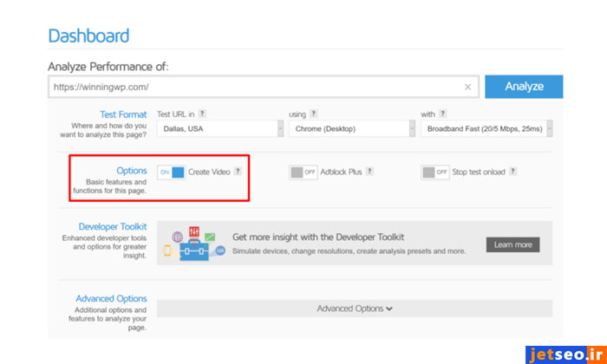Open the Chrome (Desktop) browser dropdown
Viewport: 607px width, 364px height.
(x=351, y=129)
